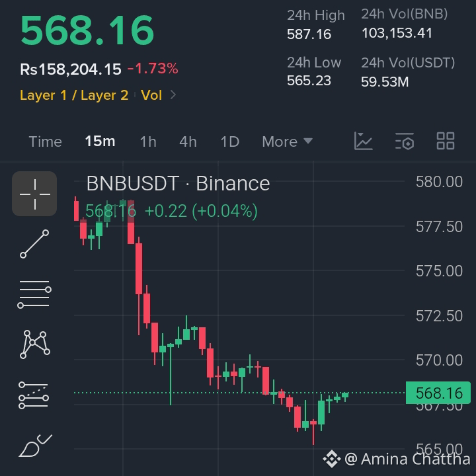Select the crosshair cursor tool
Viewport: 476px width, 476px height.
(x=34, y=194)
